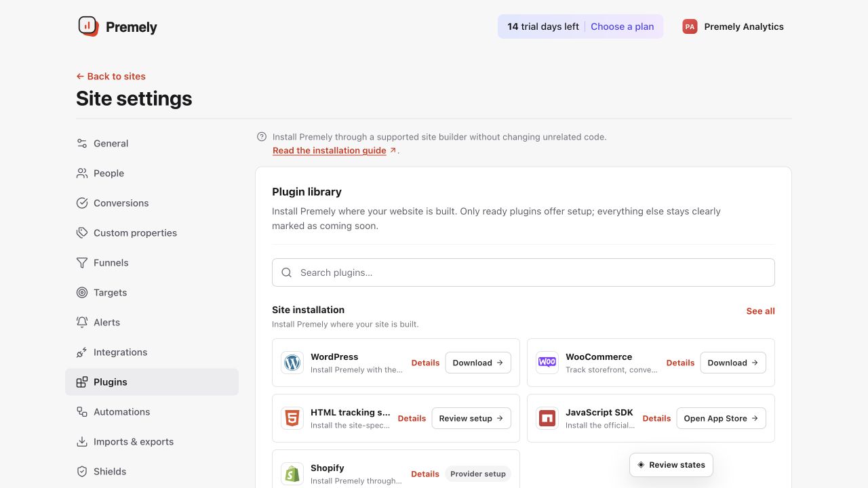Click Review setup for HTML tracking

point(471,418)
